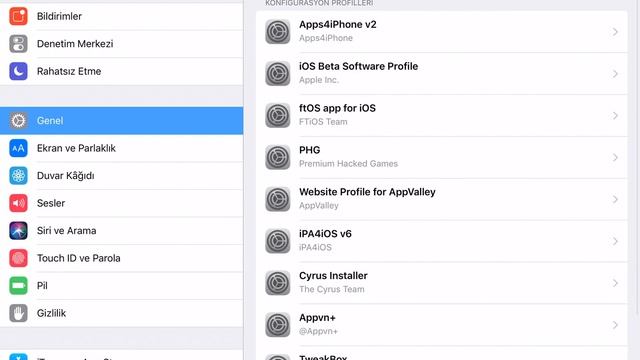Open iPA4iOS v6 chevron arrow
Viewport: 640px width, 360px height.
pyautogui.click(x=615, y=242)
